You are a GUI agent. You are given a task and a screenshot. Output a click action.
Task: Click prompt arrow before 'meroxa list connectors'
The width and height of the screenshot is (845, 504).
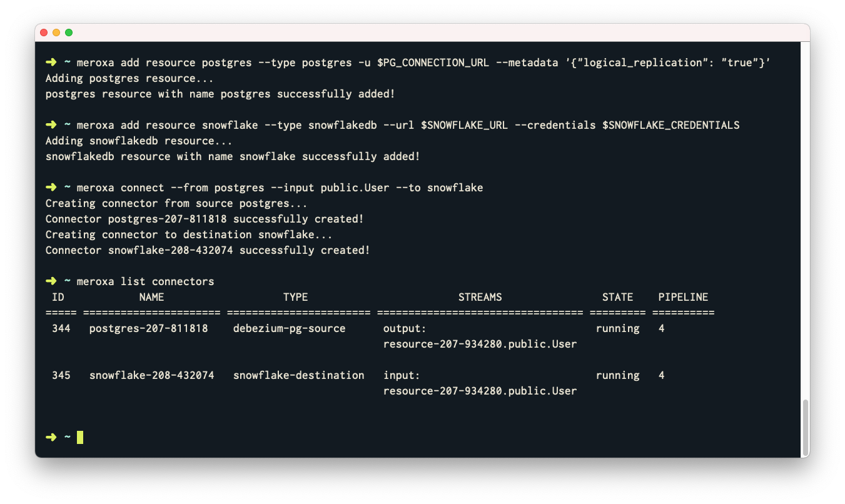click(51, 281)
